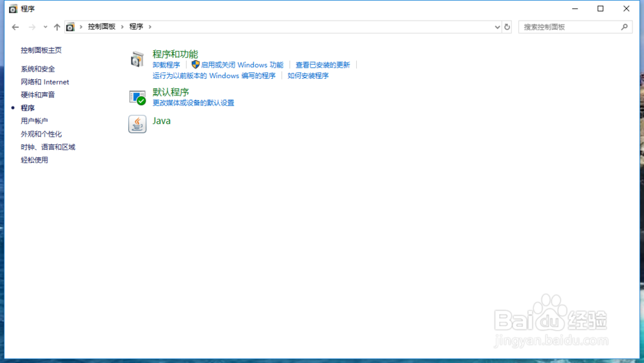
Task: Expand the chevron after 程序 in the breadcrumb
Action: (150, 26)
